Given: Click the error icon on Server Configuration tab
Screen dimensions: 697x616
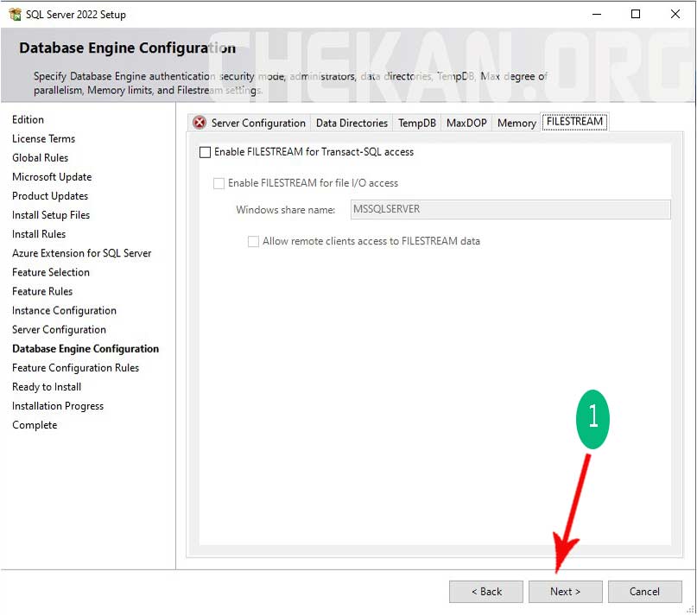Looking at the screenshot, I should pos(200,123).
